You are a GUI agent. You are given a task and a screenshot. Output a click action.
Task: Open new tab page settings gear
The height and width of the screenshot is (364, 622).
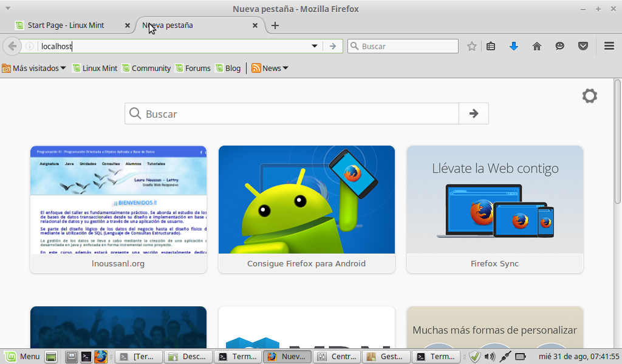point(589,96)
